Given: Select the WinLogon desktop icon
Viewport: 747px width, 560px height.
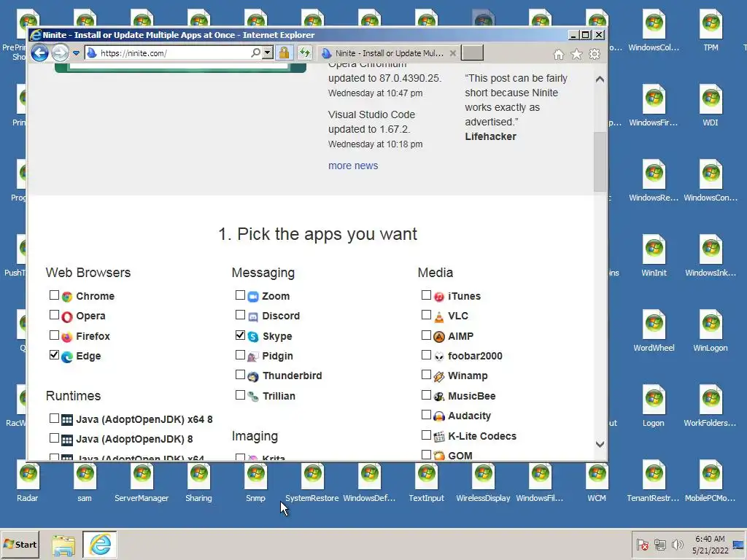Looking at the screenshot, I should coord(711,332).
